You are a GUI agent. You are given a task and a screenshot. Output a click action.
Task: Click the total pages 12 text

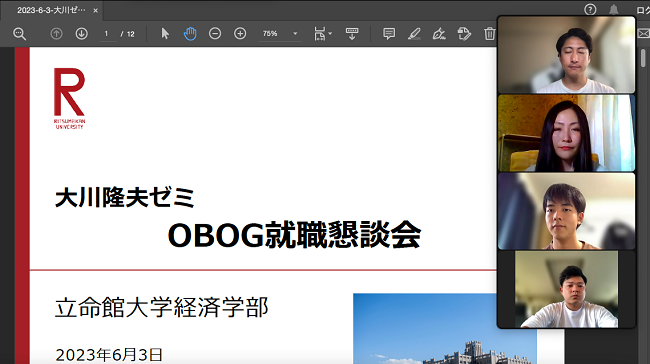(131, 34)
